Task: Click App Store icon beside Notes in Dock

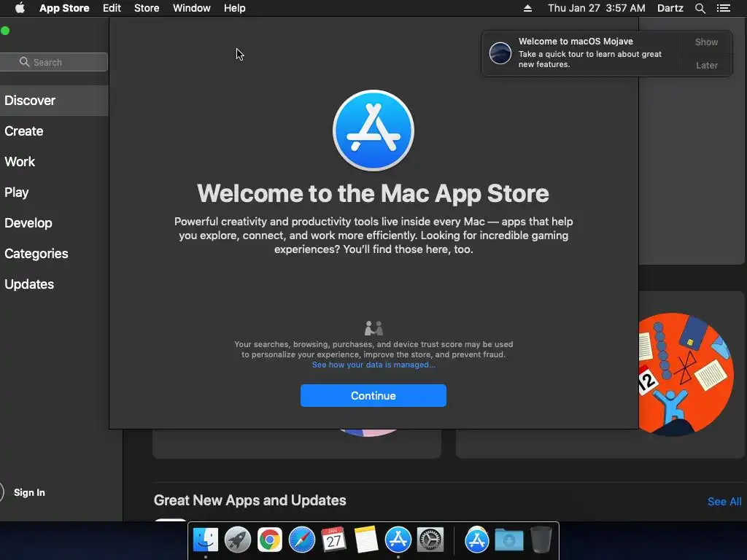Action: coord(398,540)
